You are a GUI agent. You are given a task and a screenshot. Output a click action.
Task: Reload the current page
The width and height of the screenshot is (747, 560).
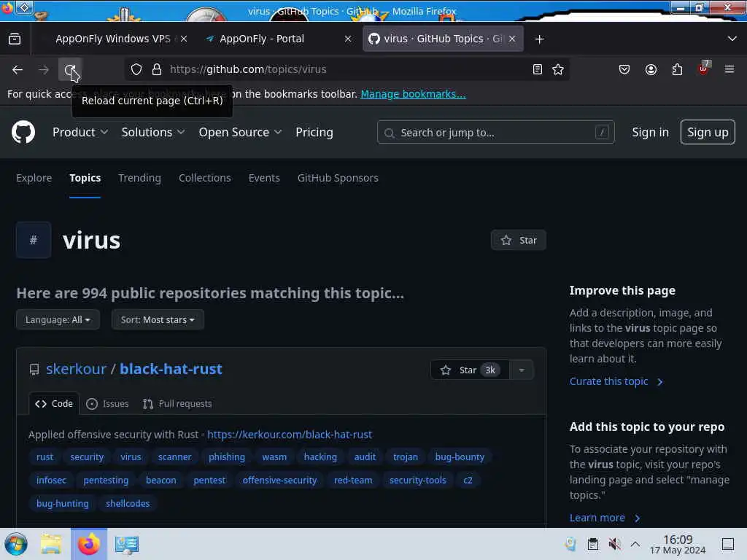click(x=70, y=70)
